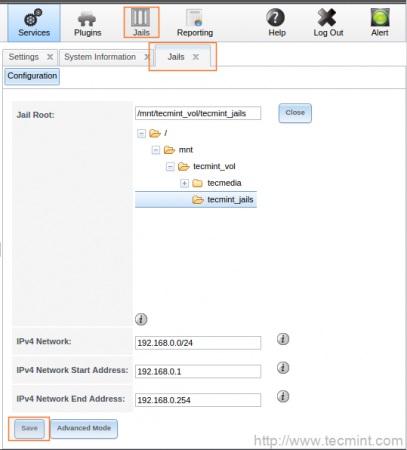
Task: Open the Services toolbar icon
Action: point(34,23)
